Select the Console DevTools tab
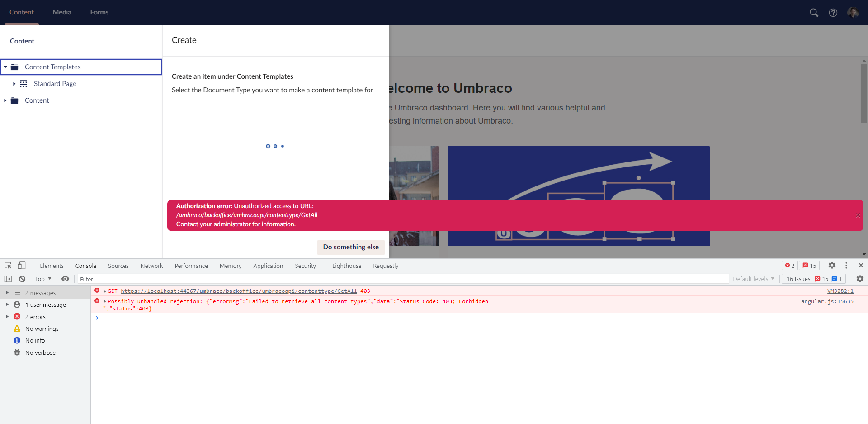868x424 pixels. click(x=86, y=266)
